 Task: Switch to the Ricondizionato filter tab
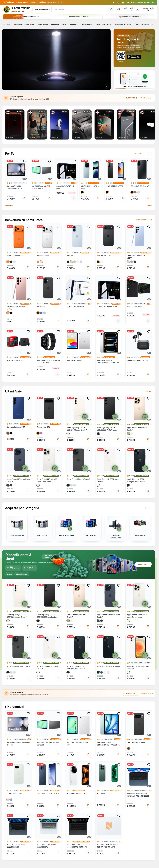22,574
